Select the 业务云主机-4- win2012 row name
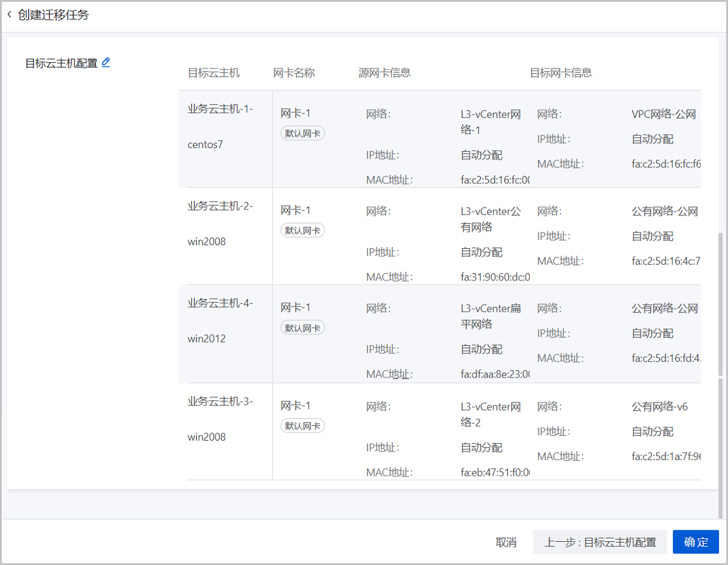 click(x=220, y=320)
